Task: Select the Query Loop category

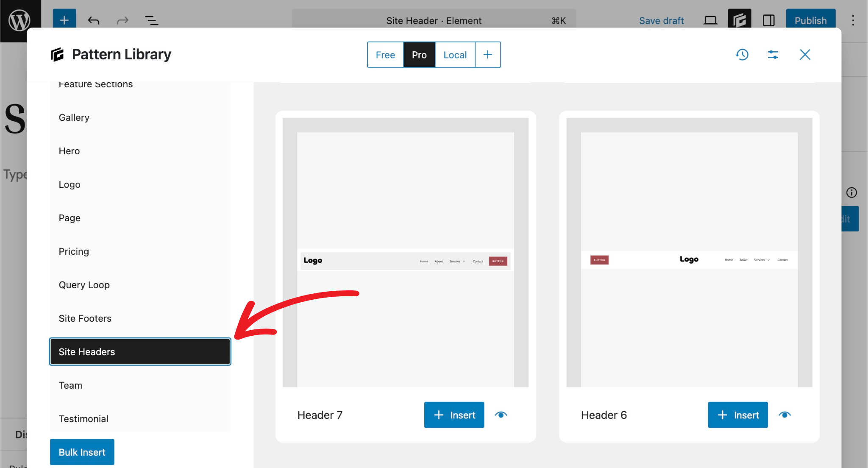Action: (x=140, y=285)
